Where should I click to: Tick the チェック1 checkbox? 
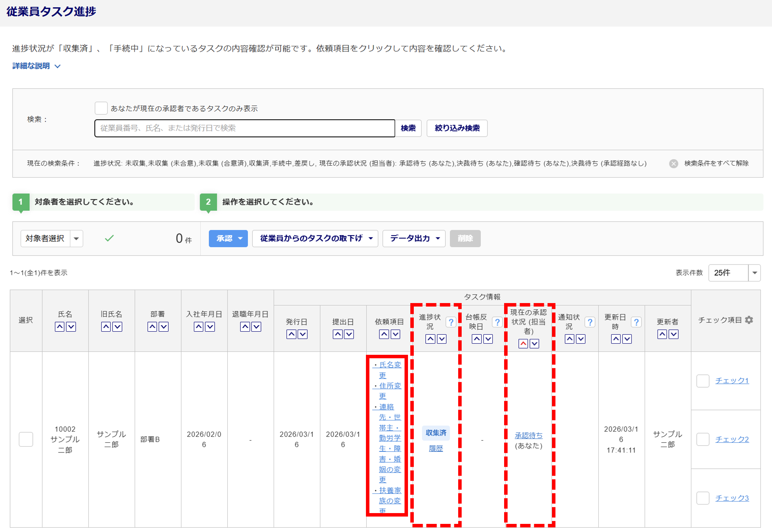tap(703, 381)
